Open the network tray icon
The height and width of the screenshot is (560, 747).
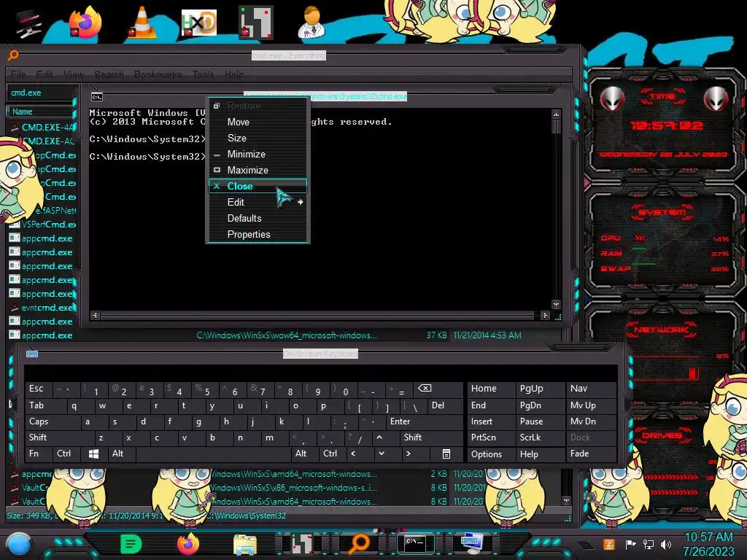[x=649, y=544]
